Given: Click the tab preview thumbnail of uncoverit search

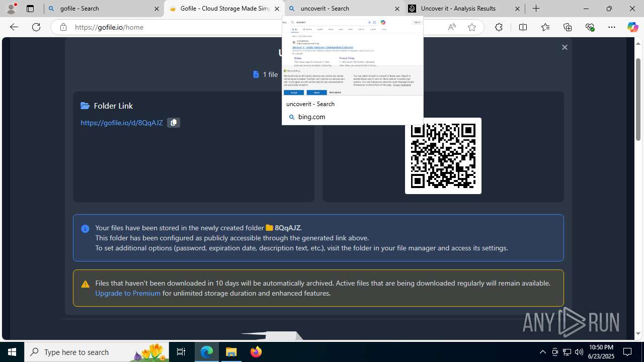Looking at the screenshot, I should pyautogui.click(x=353, y=56).
